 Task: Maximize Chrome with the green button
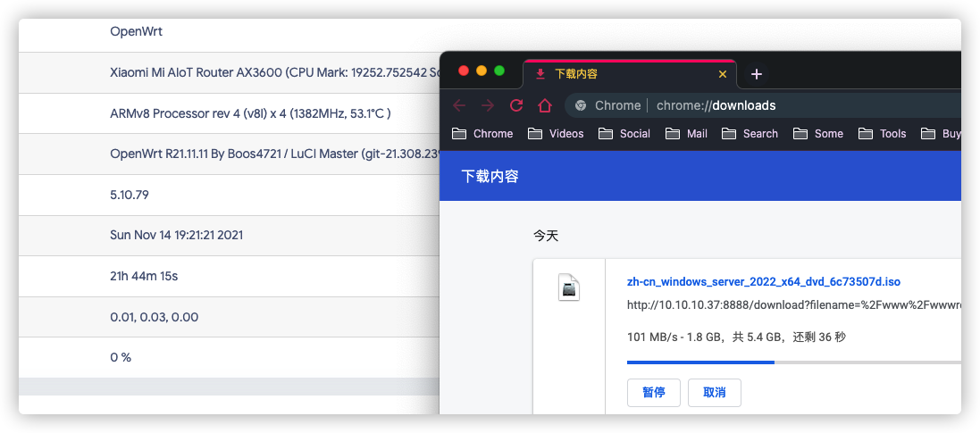(499, 71)
